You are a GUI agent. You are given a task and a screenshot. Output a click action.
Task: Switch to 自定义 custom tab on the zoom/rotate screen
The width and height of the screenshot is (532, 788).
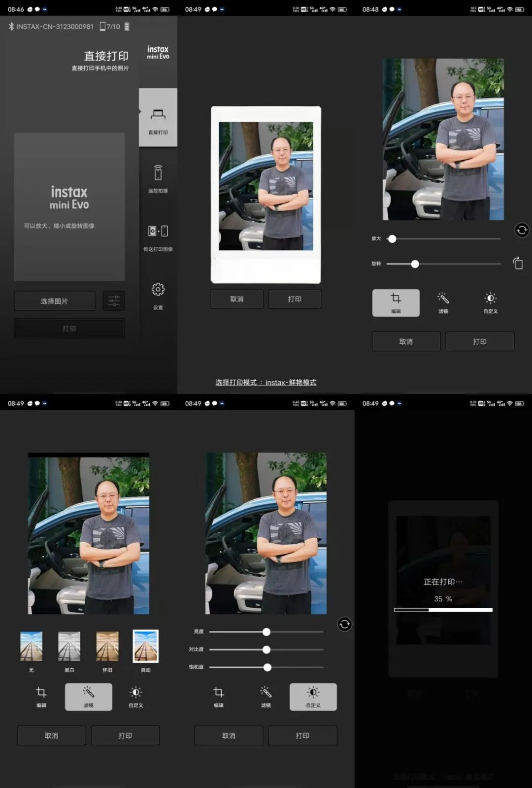pyautogui.click(x=491, y=302)
